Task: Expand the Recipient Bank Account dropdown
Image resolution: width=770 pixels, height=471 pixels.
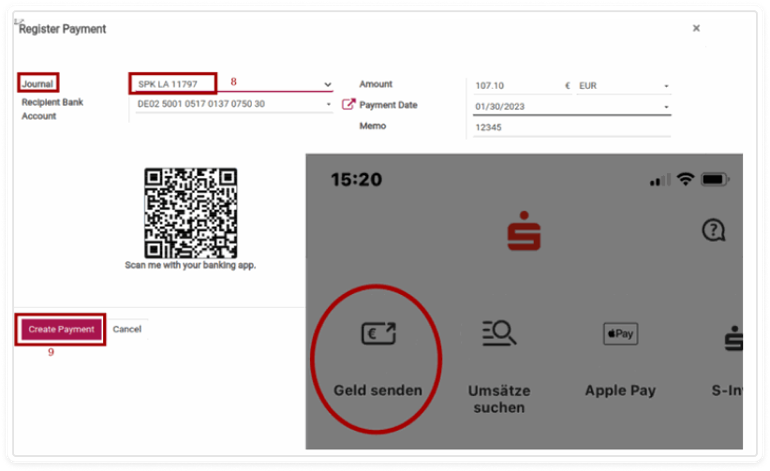Action: [x=329, y=104]
